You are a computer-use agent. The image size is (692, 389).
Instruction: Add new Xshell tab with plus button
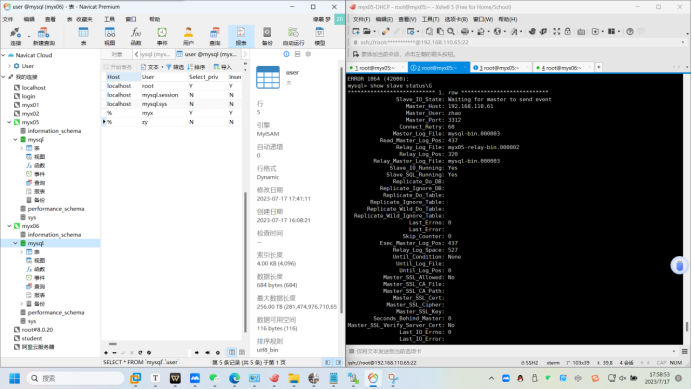[x=599, y=67]
